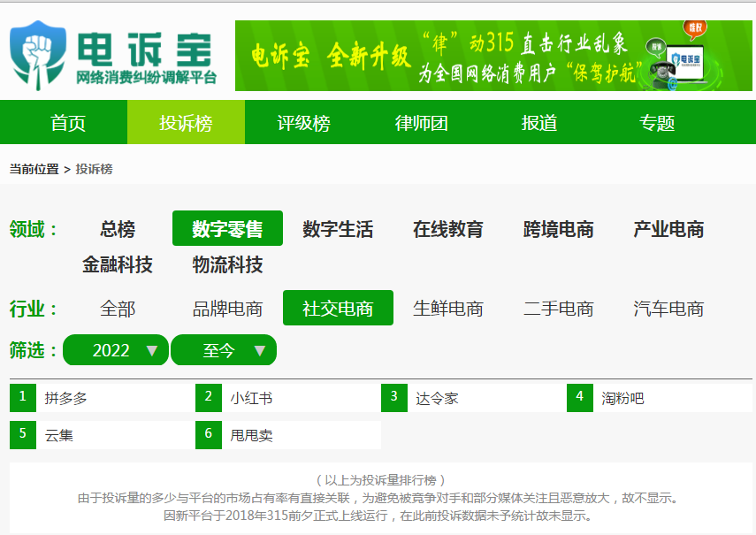Open 专题 in navigation bar

(657, 122)
